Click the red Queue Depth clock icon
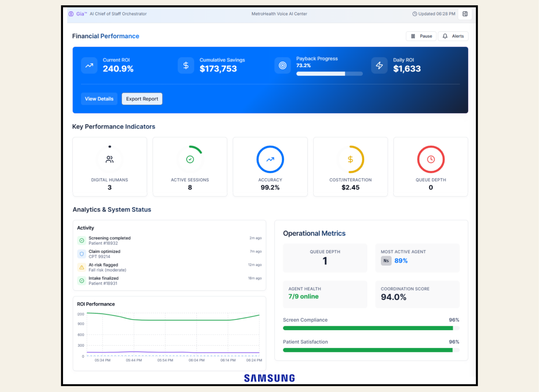 tap(430, 159)
